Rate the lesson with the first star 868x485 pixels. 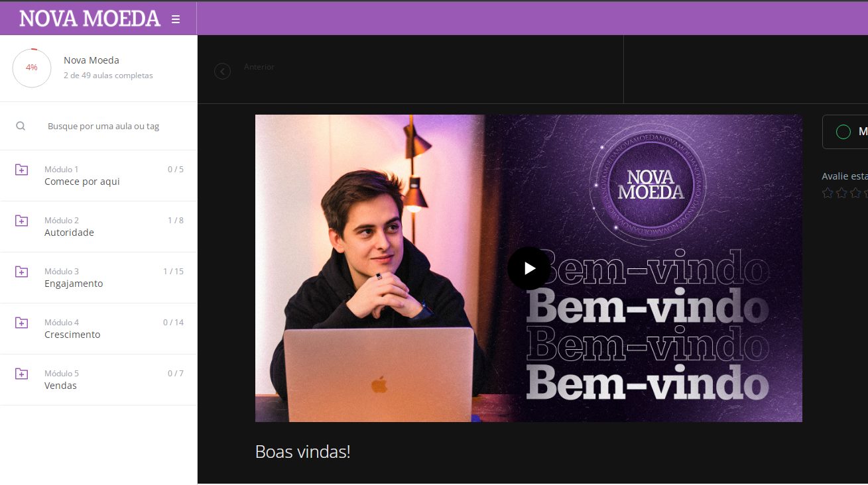pyautogui.click(x=828, y=193)
